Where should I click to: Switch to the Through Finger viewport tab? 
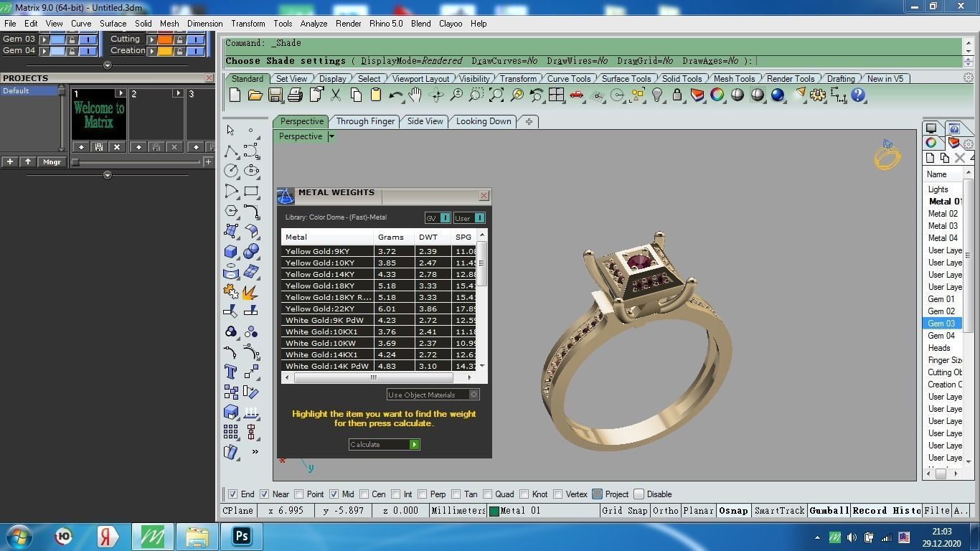tap(365, 121)
